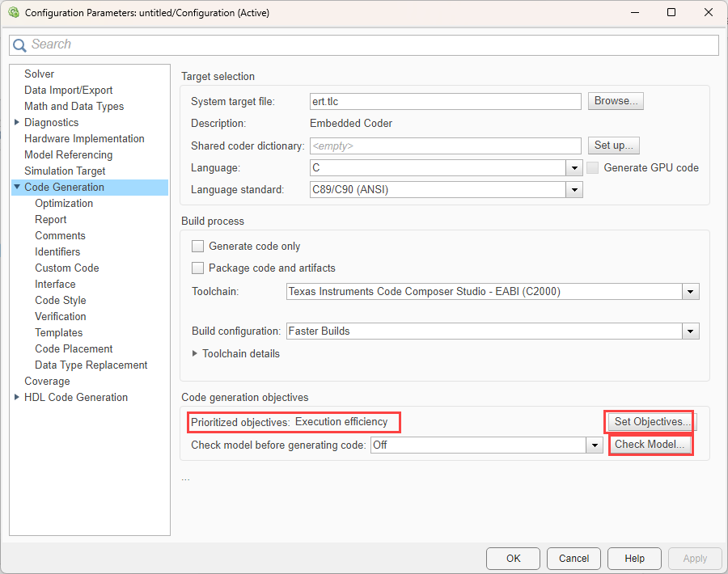
Task: Click the search magnifier icon
Action: click(19, 45)
